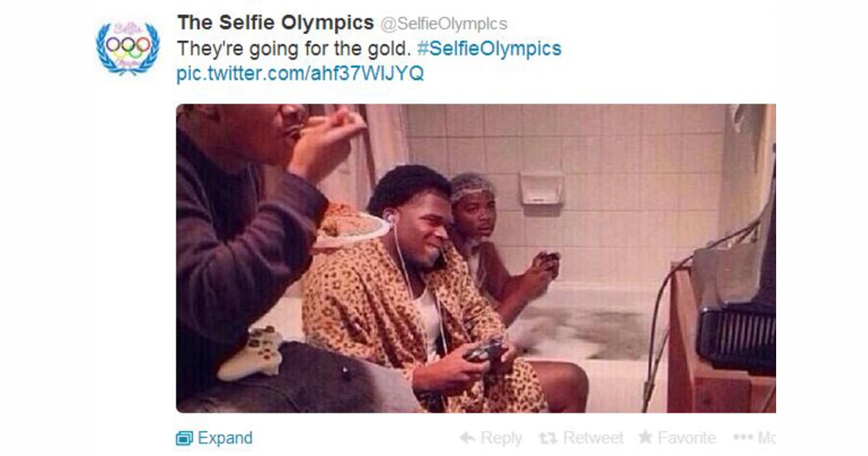Click the Favorite text label
The image size is (868, 456).
(686, 438)
